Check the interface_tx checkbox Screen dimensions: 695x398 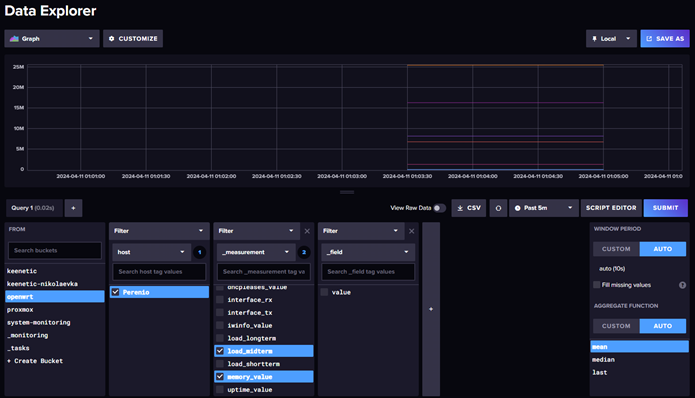click(220, 312)
